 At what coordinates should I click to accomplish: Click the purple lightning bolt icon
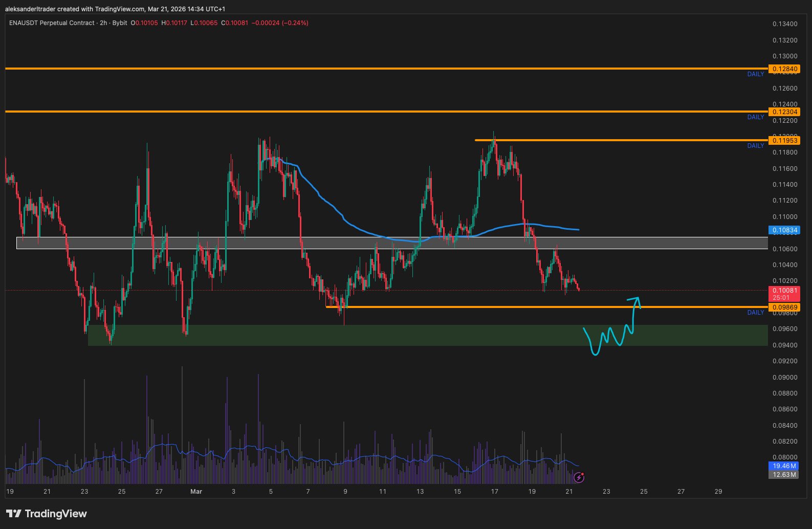(x=579, y=477)
